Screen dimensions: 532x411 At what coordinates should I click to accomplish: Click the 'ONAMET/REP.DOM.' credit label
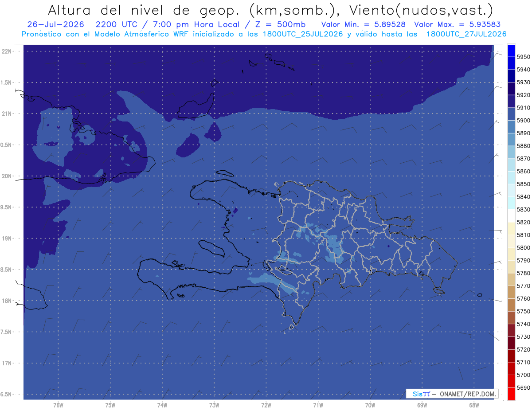point(467,394)
